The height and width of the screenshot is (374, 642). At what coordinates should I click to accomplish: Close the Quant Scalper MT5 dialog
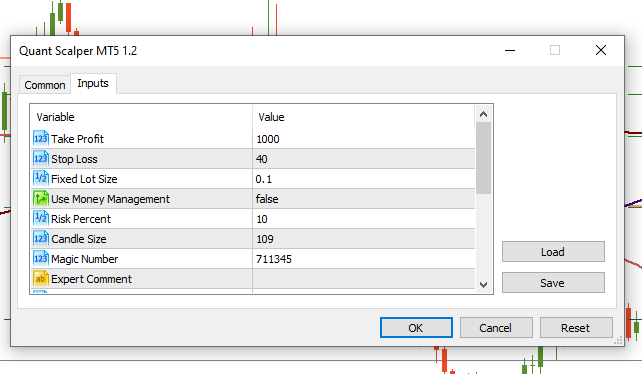pos(601,50)
